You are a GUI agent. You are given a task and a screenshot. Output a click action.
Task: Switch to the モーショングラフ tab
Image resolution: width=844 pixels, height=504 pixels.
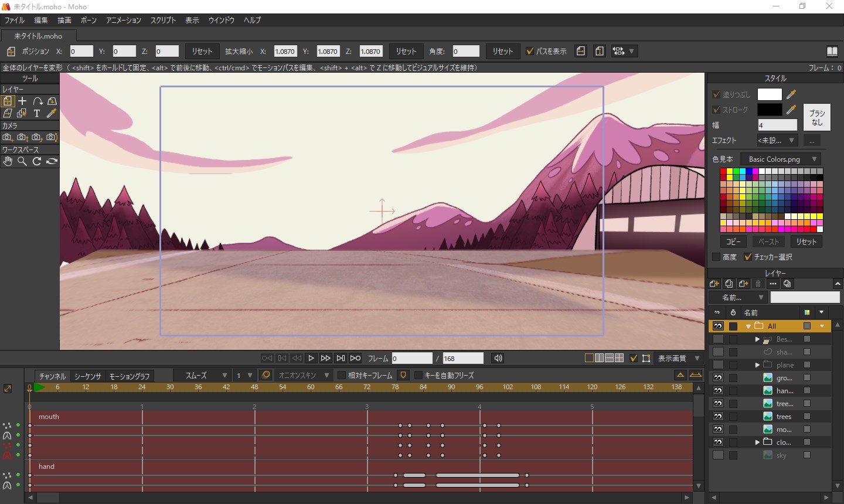(x=130, y=376)
